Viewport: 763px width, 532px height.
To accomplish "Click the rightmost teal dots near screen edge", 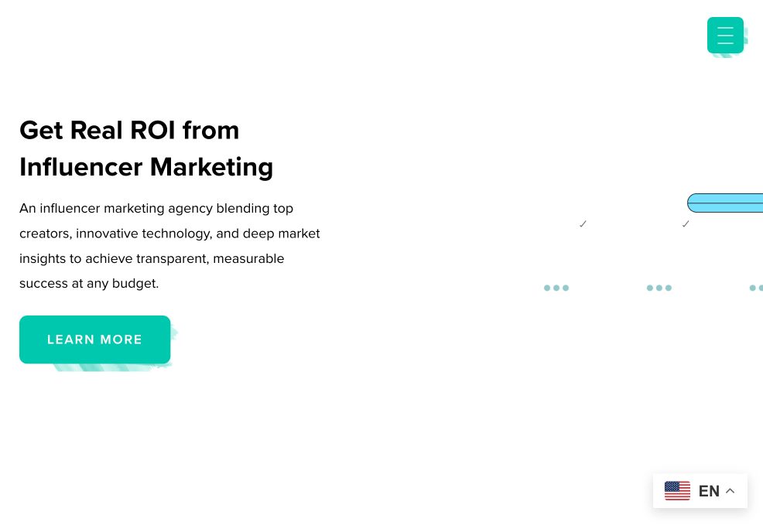I will [x=757, y=288].
